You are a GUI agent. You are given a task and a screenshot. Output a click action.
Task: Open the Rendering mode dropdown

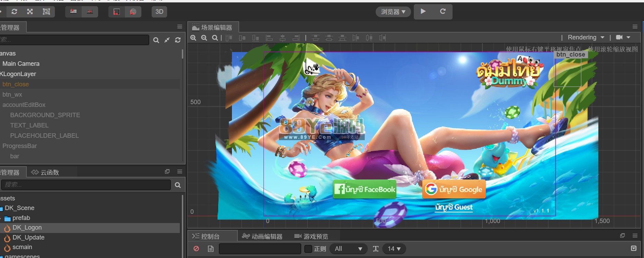point(586,37)
